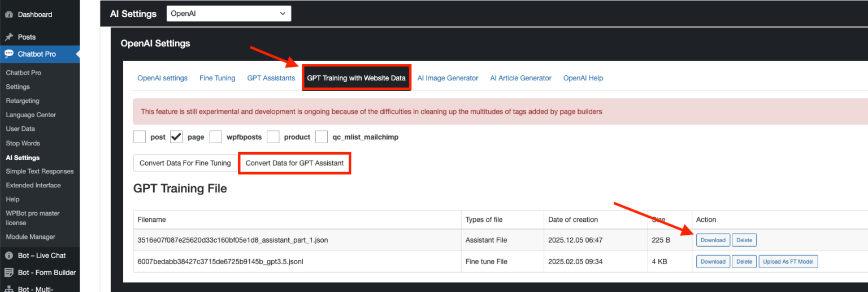Click Convert Data for GPT Assistant button
868x292 pixels.
tap(294, 163)
